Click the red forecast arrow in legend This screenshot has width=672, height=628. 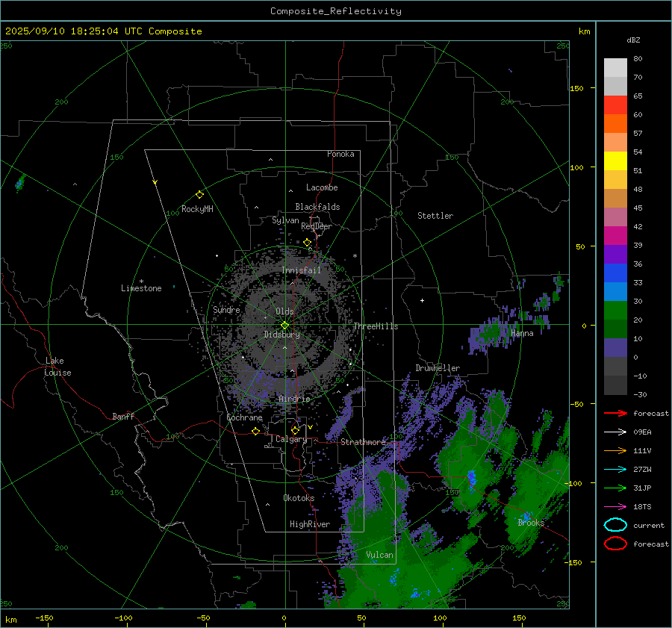[615, 413]
